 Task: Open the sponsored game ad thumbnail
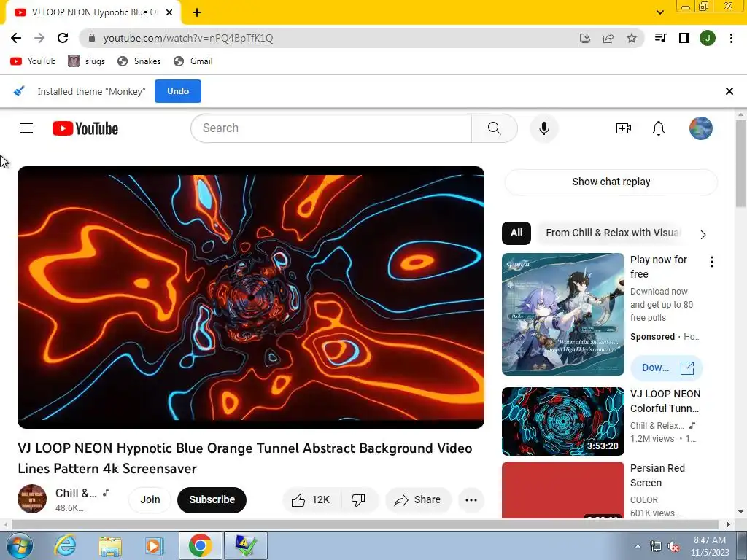click(x=563, y=314)
